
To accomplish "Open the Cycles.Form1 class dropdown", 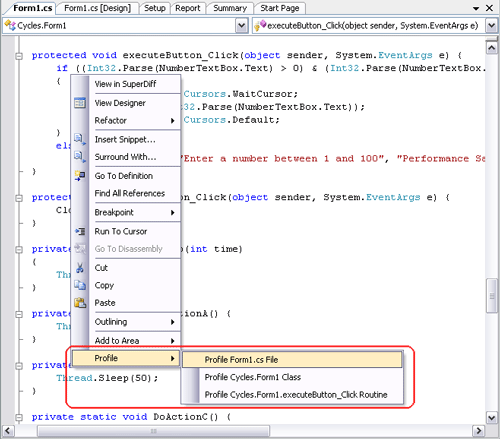I will point(242,26).
